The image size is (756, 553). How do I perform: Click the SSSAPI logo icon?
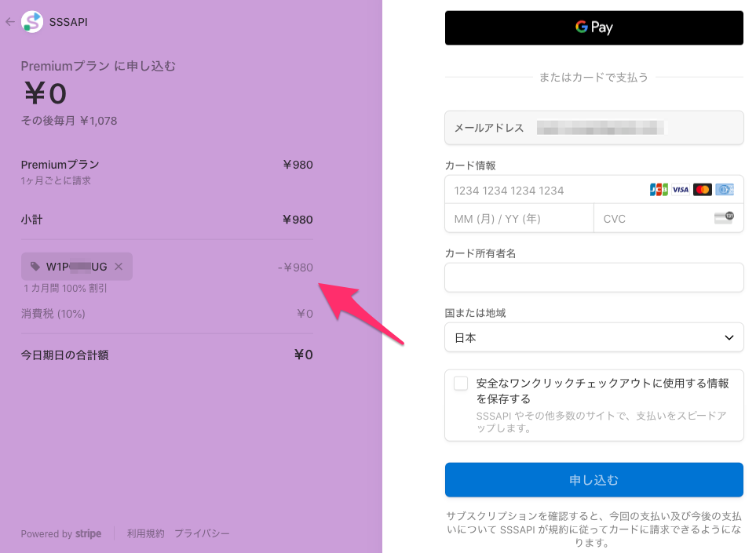pos(31,23)
